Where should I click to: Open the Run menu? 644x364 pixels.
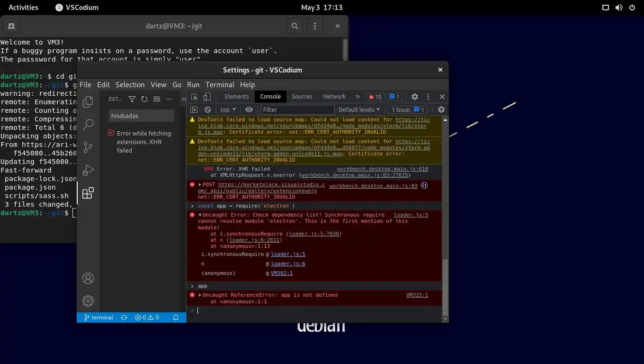193,84
